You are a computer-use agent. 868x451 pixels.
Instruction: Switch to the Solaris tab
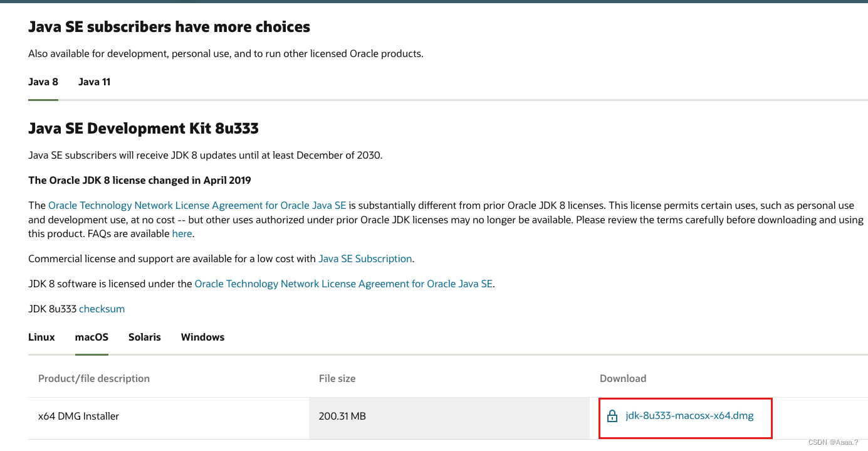click(145, 337)
